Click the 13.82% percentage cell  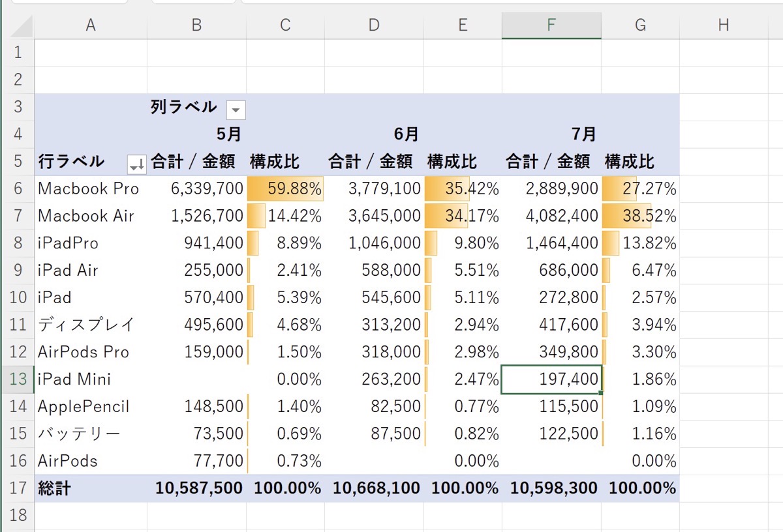pos(640,243)
